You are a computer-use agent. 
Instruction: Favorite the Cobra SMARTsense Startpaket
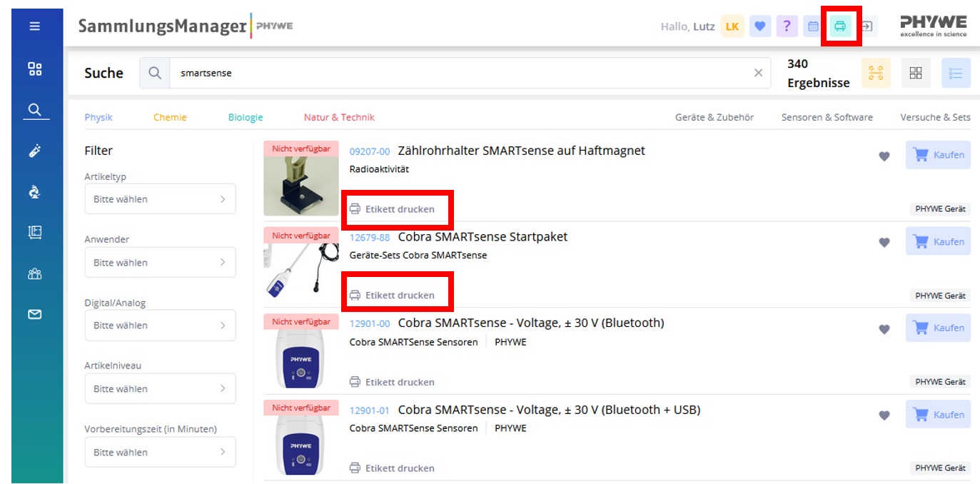coord(884,243)
